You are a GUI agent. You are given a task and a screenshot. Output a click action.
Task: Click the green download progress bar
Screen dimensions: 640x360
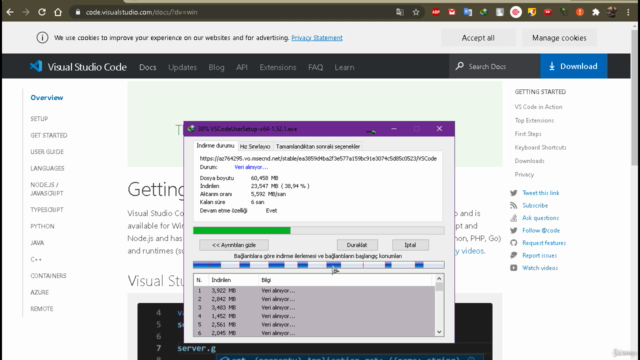pos(318,231)
